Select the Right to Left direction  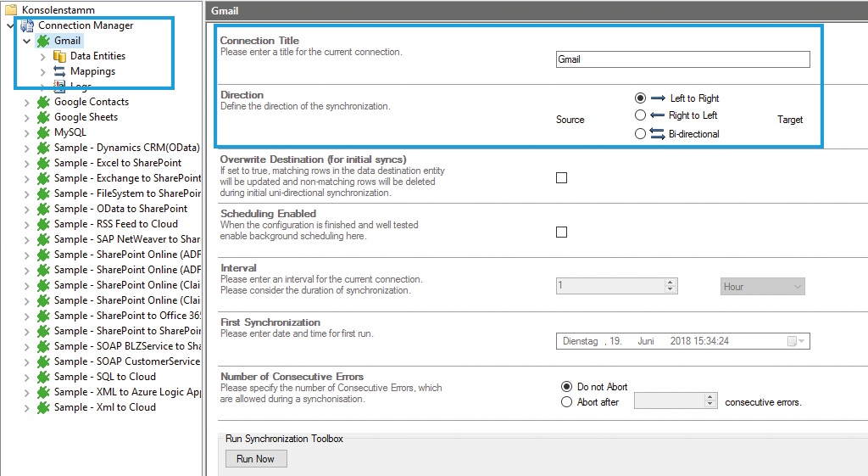coord(641,115)
